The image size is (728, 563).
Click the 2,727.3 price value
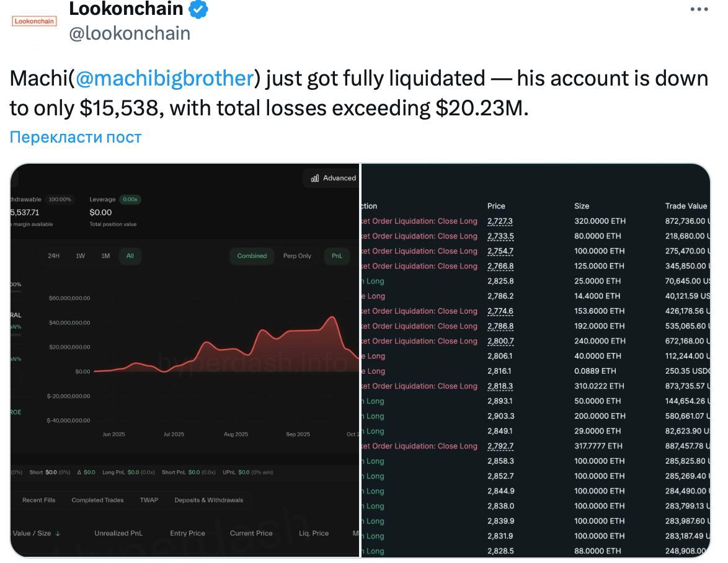click(500, 221)
